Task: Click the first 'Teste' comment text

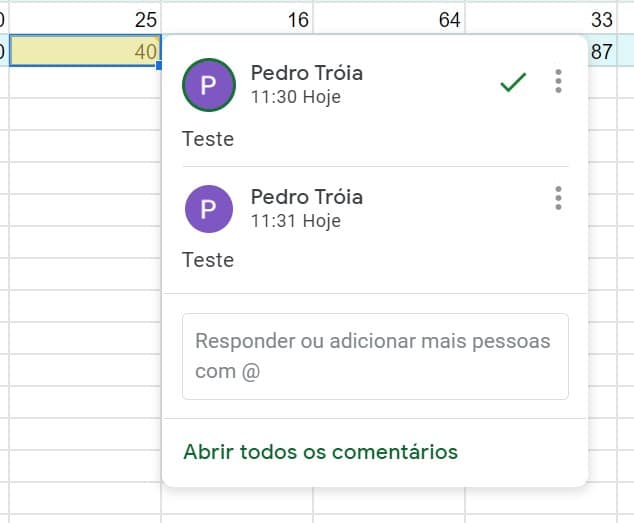Action: [208, 139]
